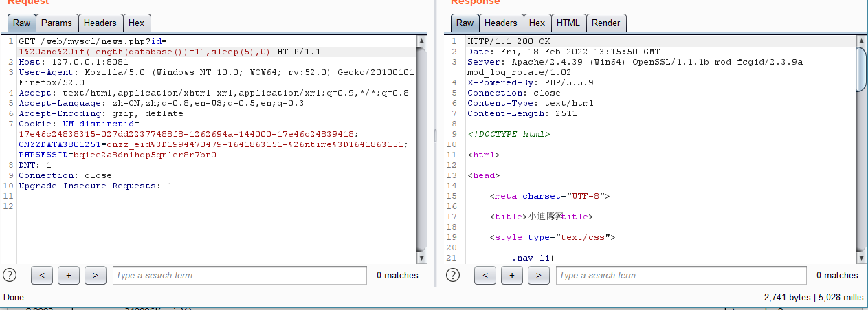Go to next match in Response search

[539, 275]
